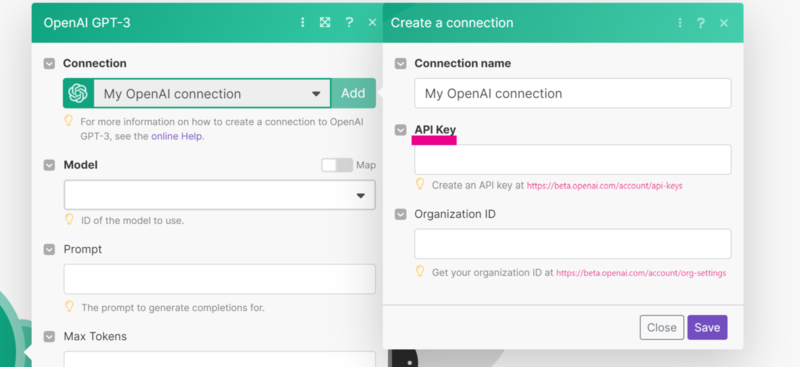This screenshot has height=367, width=800.
Task: Open the Model dropdown list
Action: click(x=219, y=195)
